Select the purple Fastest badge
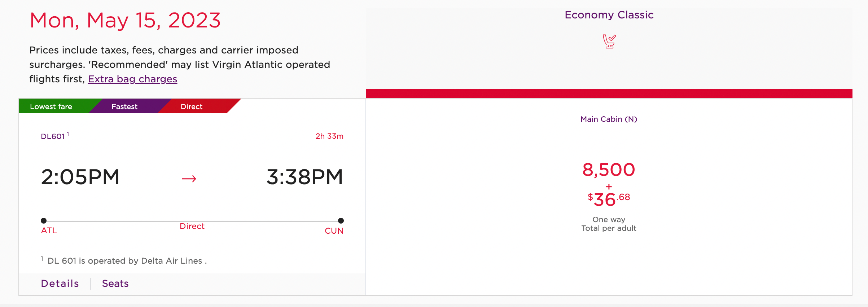868x307 pixels. (124, 107)
